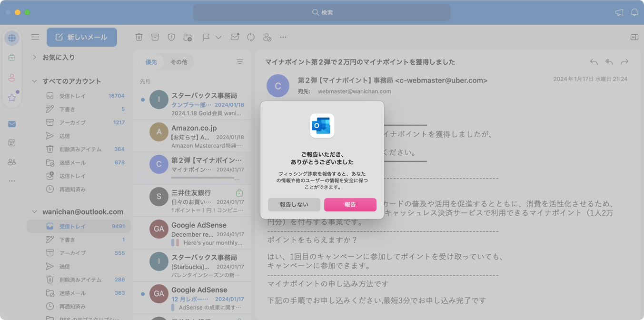Image resolution: width=644 pixels, height=320 pixels.
Task: Open スターバックス事務所 [Starbucks] email
Action: (x=192, y=266)
